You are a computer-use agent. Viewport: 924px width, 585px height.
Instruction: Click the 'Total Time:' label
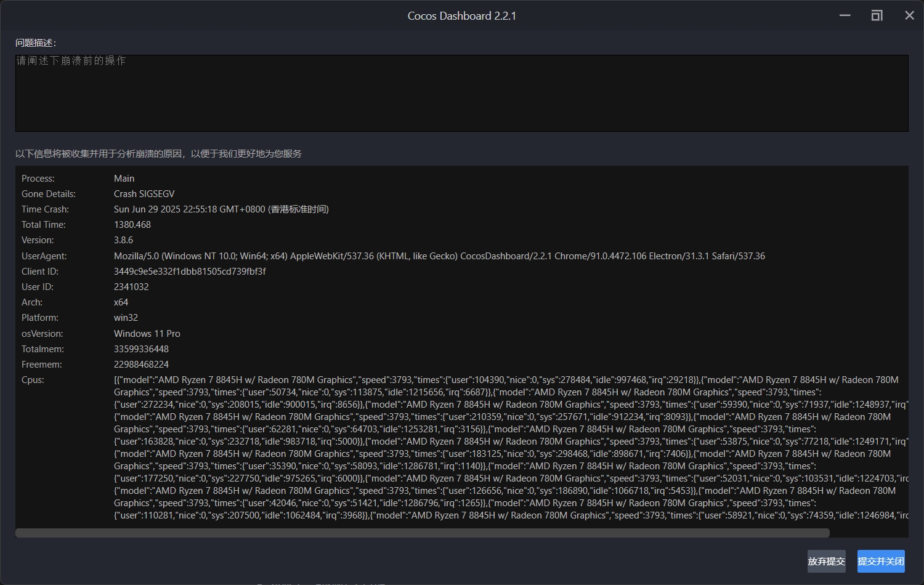(44, 225)
